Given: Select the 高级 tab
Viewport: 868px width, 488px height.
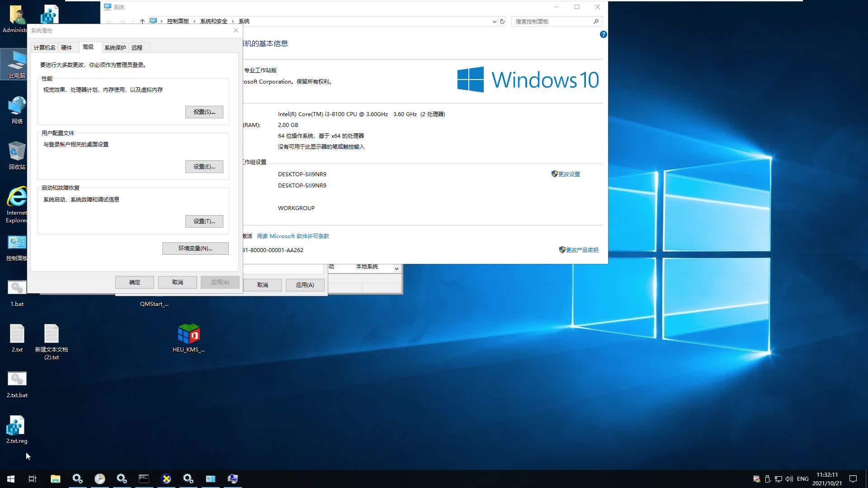Looking at the screenshot, I should pyautogui.click(x=88, y=47).
